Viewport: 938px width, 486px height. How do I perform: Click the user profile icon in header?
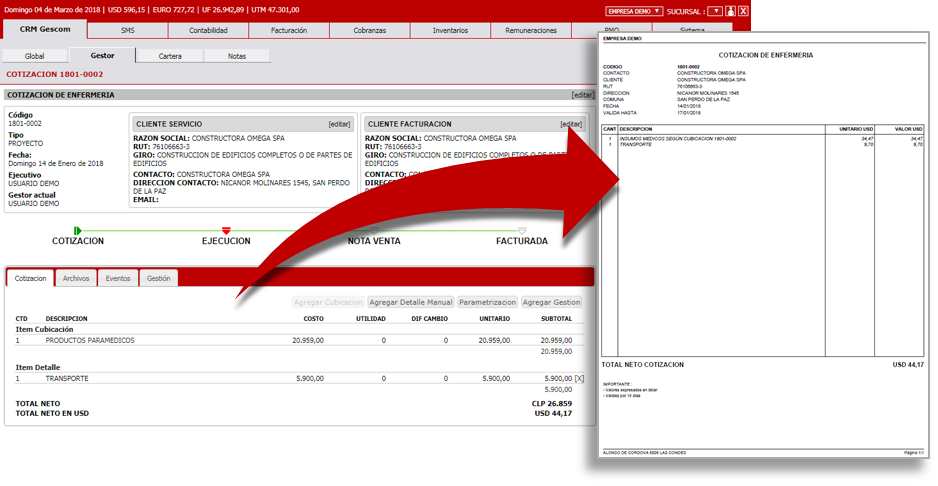(730, 11)
